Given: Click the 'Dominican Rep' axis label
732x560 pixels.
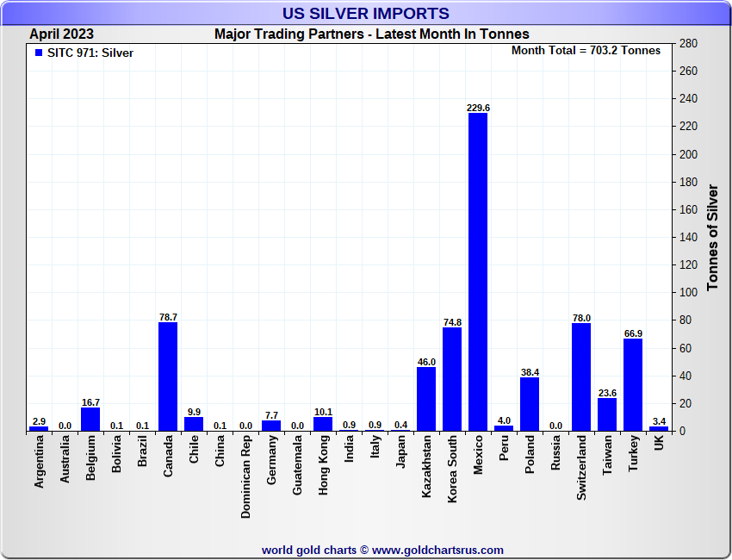Looking at the screenshot, I should [x=246, y=477].
